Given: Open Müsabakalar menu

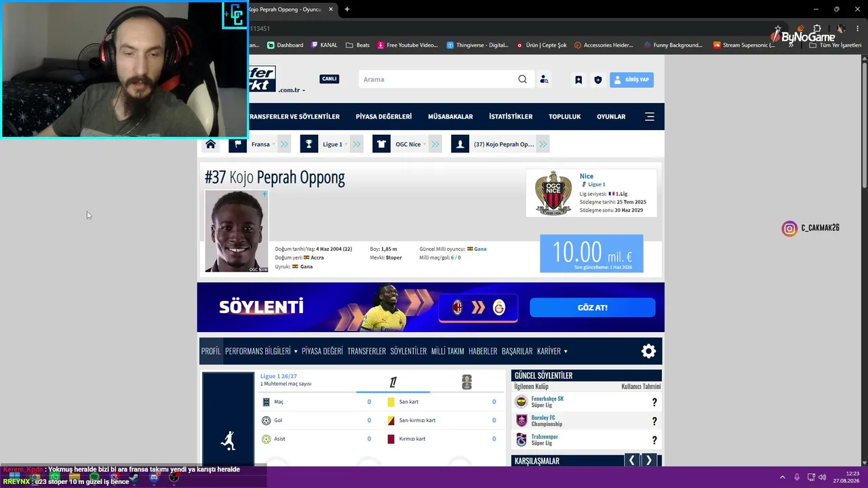Looking at the screenshot, I should tap(450, 117).
